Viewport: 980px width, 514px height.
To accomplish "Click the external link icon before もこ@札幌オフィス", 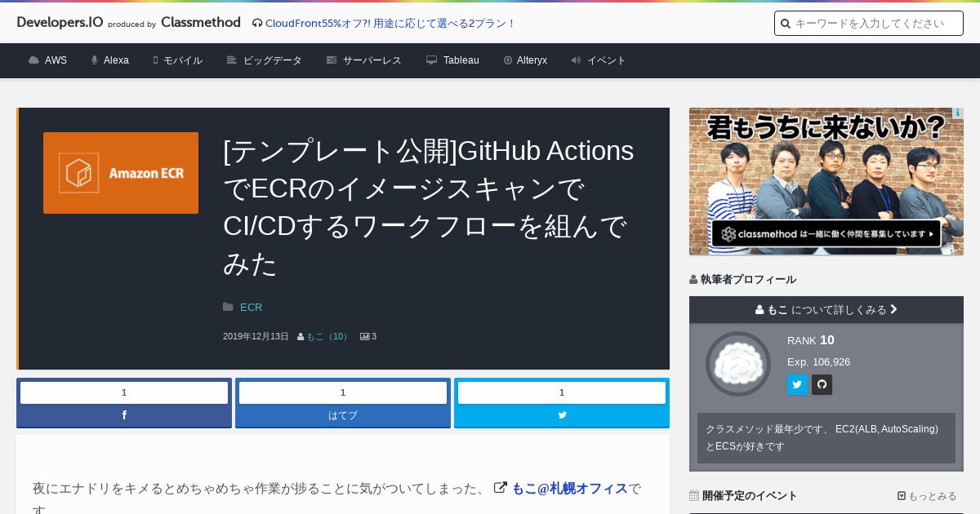I will pyautogui.click(x=501, y=488).
